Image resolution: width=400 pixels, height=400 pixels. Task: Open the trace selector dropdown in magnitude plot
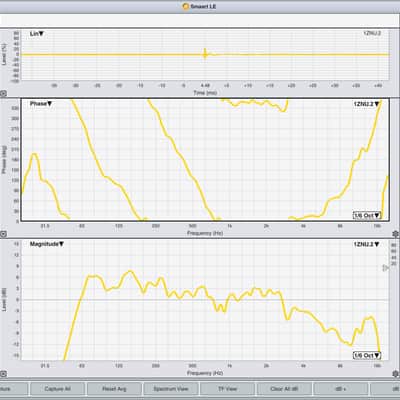(367, 244)
